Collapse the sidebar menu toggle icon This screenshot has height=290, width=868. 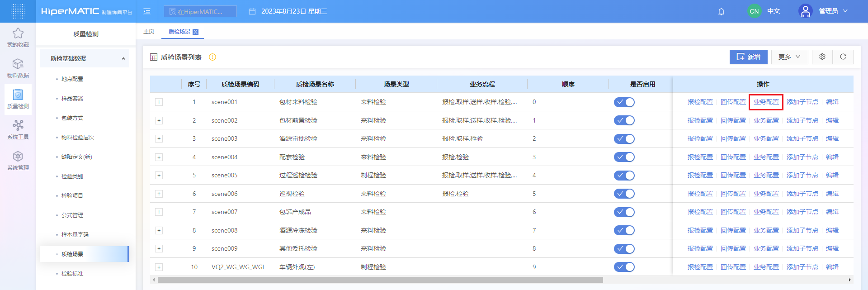147,11
